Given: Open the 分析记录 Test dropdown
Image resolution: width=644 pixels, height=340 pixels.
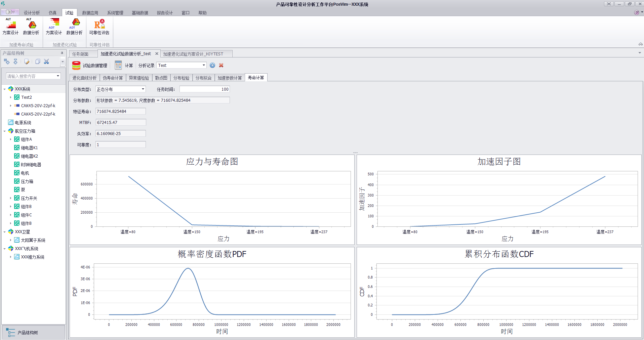Looking at the screenshot, I should [204, 65].
